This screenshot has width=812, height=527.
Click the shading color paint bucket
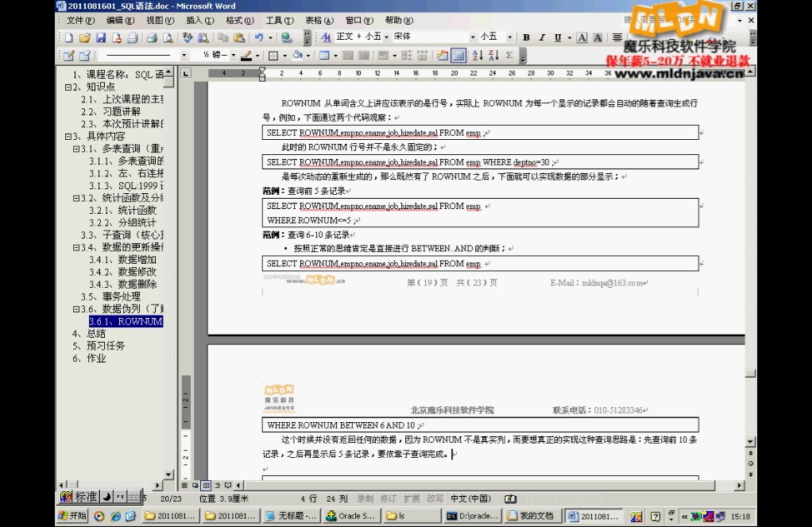tap(298, 56)
